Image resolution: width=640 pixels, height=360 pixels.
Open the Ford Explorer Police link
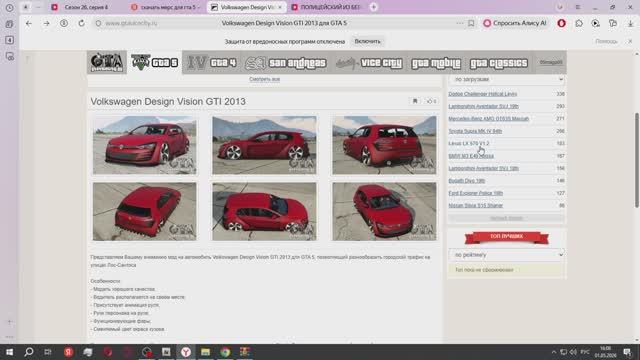tap(476, 193)
